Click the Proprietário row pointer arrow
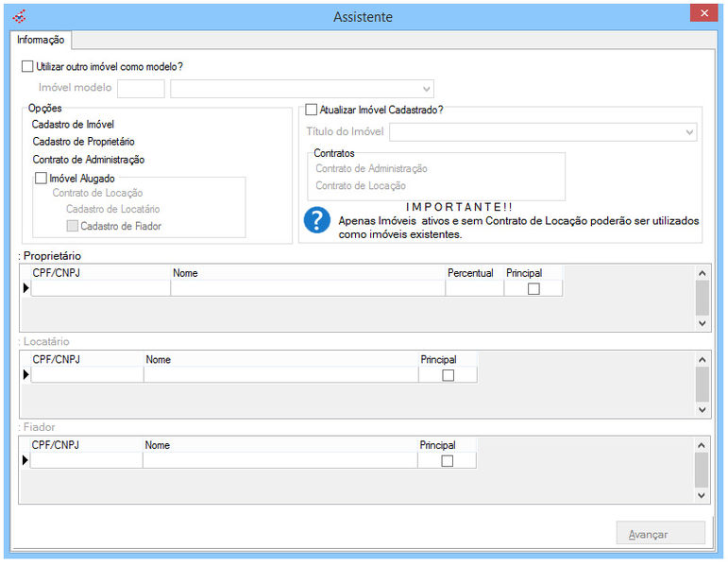The image size is (728, 566). pyautogui.click(x=25, y=288)
